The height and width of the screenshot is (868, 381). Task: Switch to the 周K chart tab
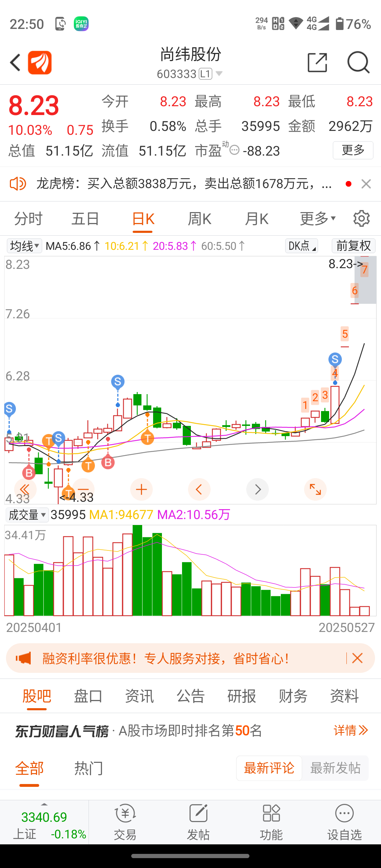tap(200, 219)
